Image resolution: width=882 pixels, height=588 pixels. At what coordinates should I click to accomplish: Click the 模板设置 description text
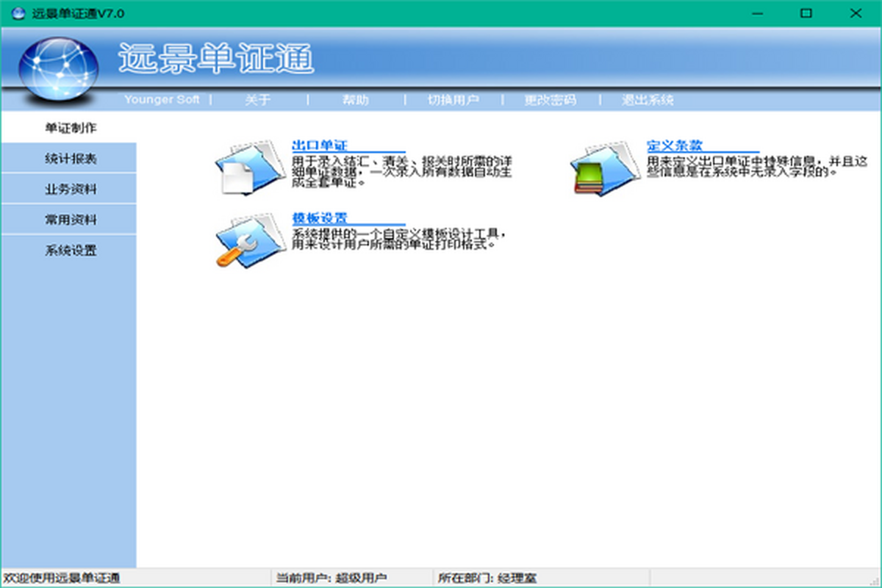(x=400, y=239)
